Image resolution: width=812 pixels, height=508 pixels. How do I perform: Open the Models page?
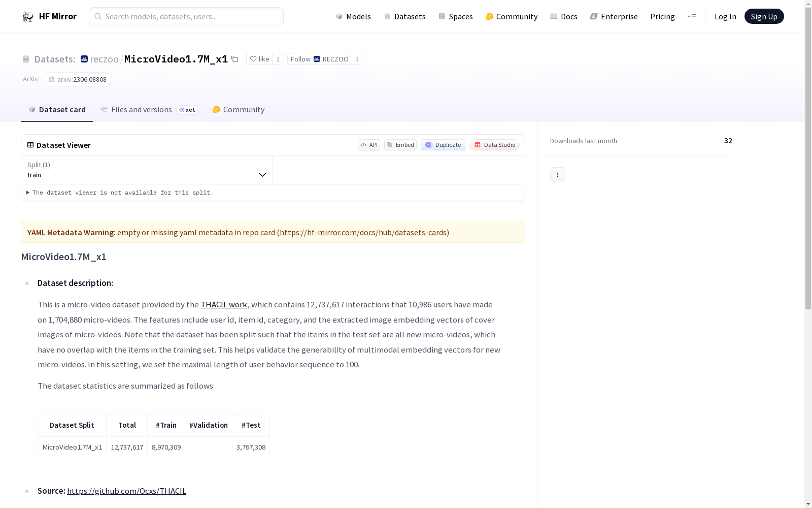pyautogui.click(x=353, y=16)
